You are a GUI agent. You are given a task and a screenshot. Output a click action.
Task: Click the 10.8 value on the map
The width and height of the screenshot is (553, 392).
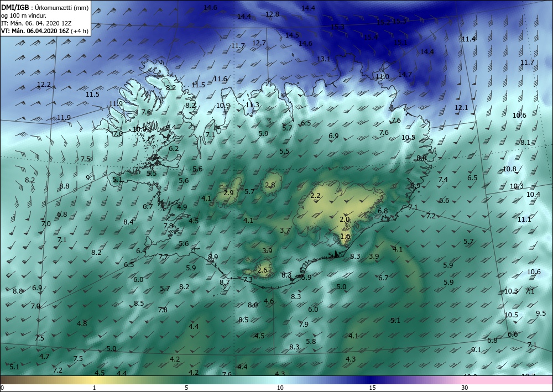(x=509, y=169)
